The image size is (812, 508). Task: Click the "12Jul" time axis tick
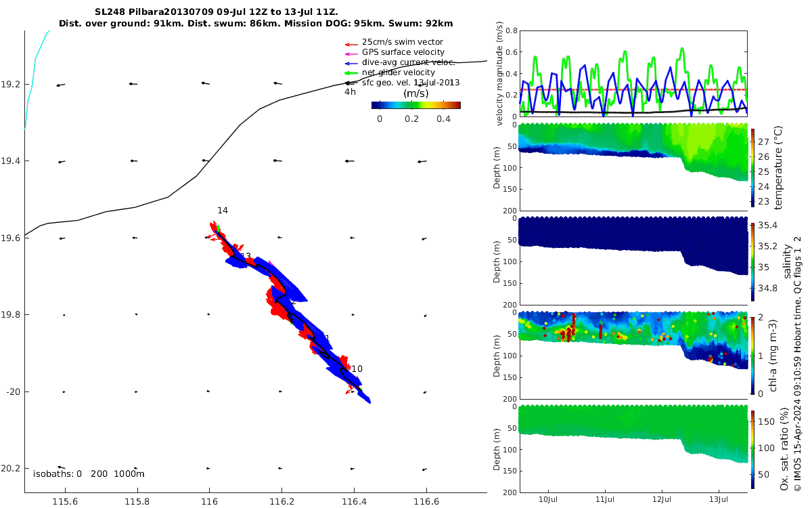[662, 499]
